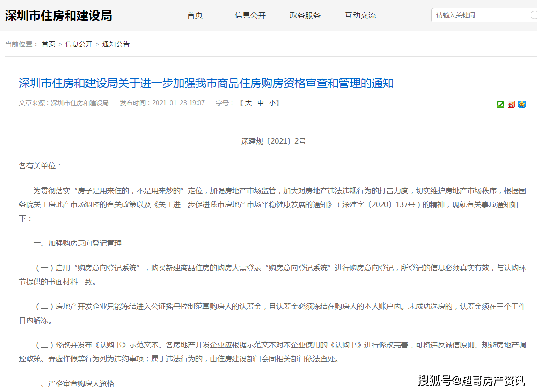The image size is (537, 392).
Task: Open the 首页 navigation menu
Action: click(x=194, y=15)
